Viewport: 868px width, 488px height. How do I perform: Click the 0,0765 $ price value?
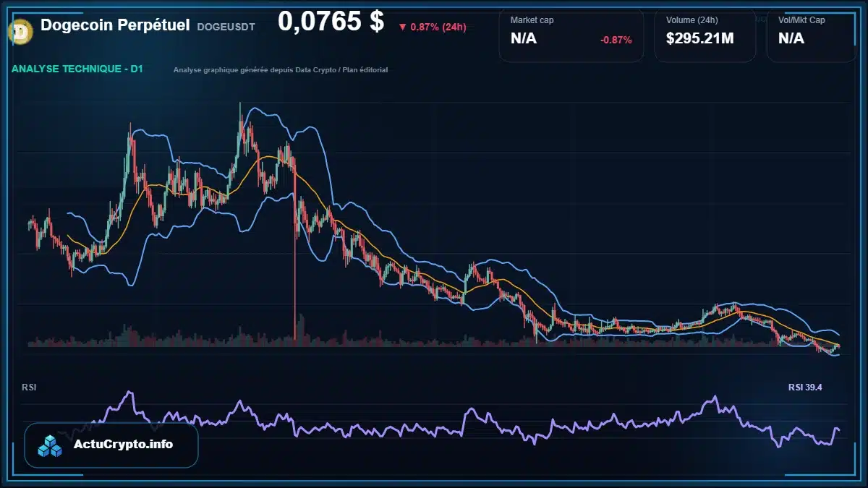coord(331,22)
